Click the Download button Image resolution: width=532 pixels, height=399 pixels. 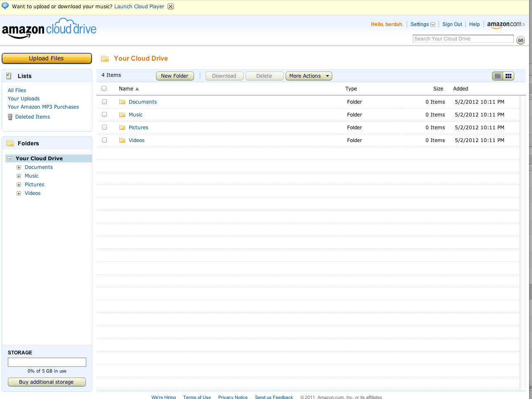pyautogui.click(x=224, y=76)
